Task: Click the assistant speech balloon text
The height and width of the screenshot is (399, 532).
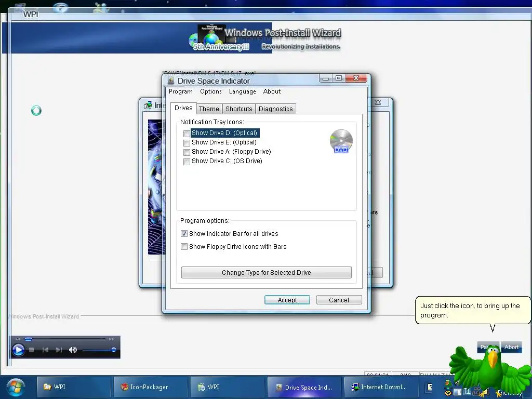Action: point(470,311)
